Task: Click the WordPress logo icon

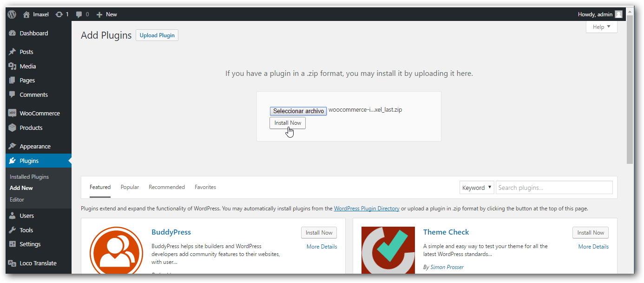Action: (x=12, y=14)
